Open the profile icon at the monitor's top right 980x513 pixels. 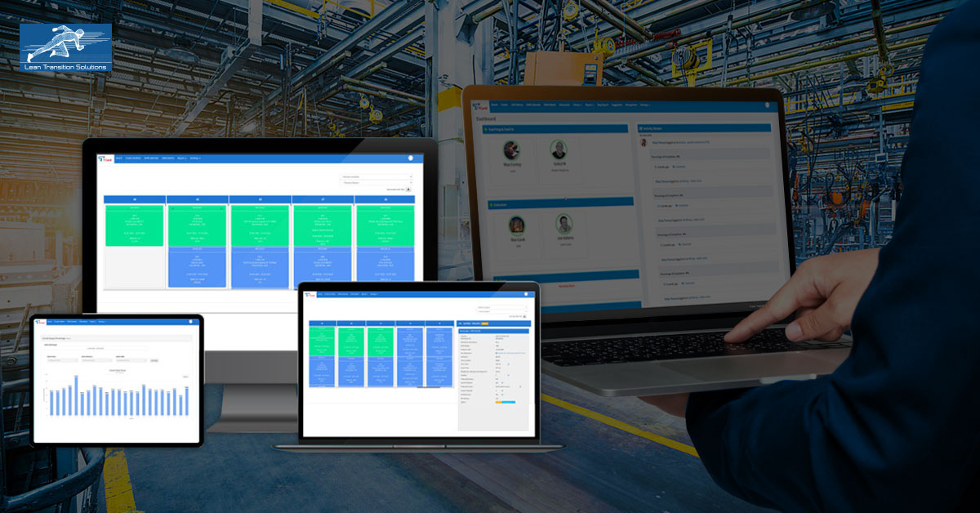click(410, 158)
